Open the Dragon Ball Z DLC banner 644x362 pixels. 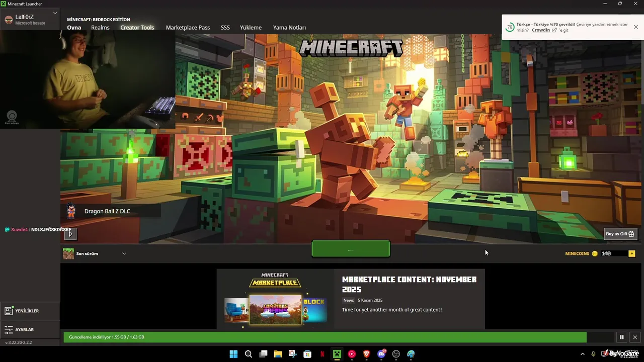[x=111, y=211]
